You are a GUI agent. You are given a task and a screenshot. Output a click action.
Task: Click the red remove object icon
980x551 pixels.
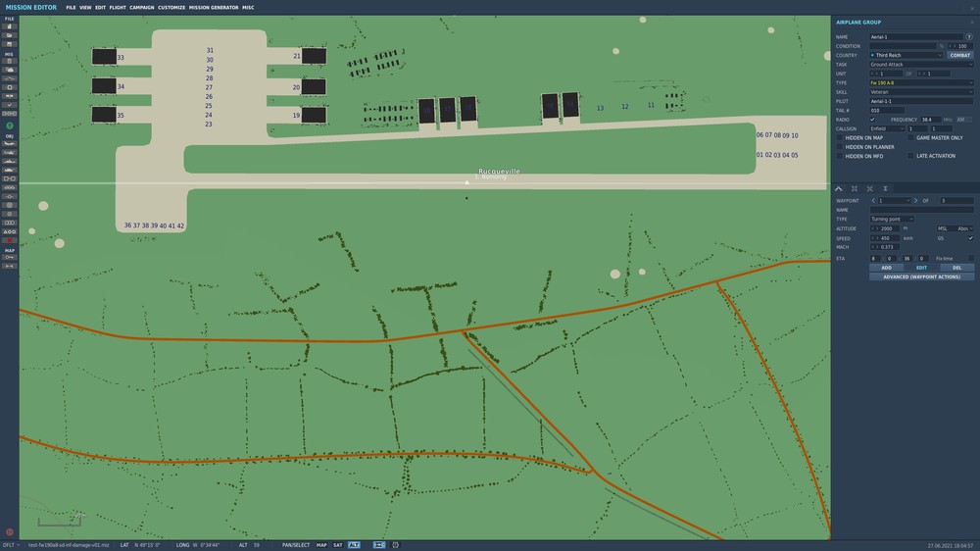pyautogui.click(x=10, y=240)
